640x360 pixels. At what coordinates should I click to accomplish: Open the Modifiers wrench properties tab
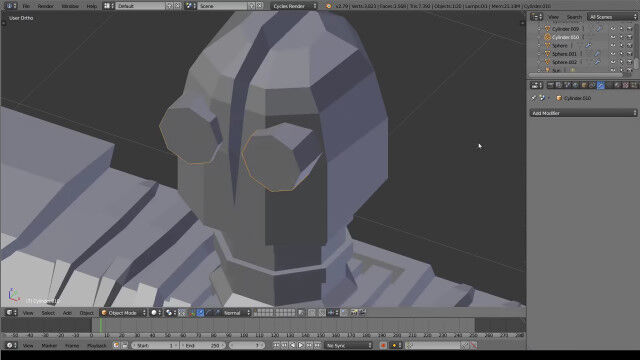pyautogui.click(x=601, y=85)
